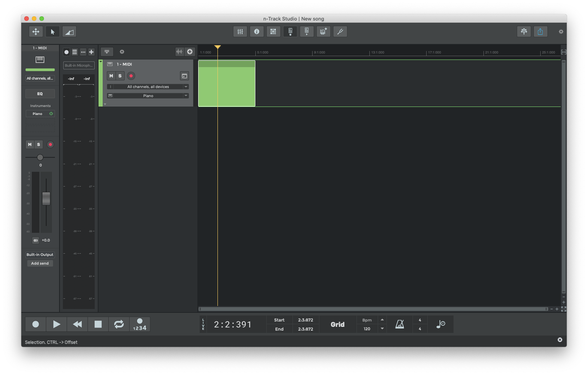This screenshot has width=588, height=375.
Task: Click the song Info icon
Action: (256, 31)
